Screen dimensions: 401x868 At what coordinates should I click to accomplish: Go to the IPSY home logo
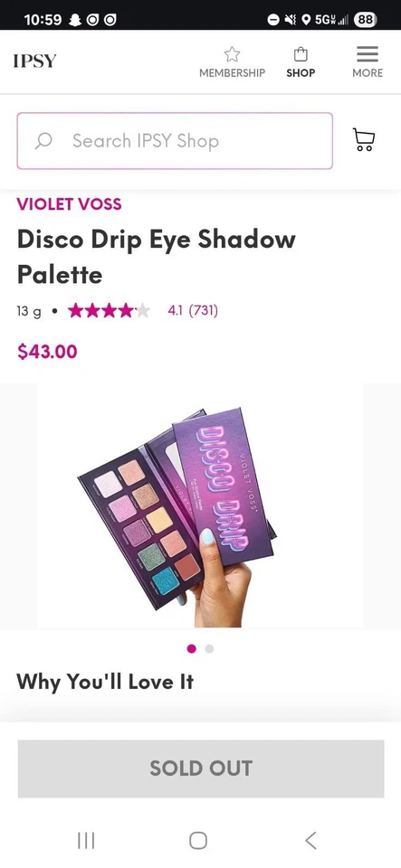tap(35, 61)
